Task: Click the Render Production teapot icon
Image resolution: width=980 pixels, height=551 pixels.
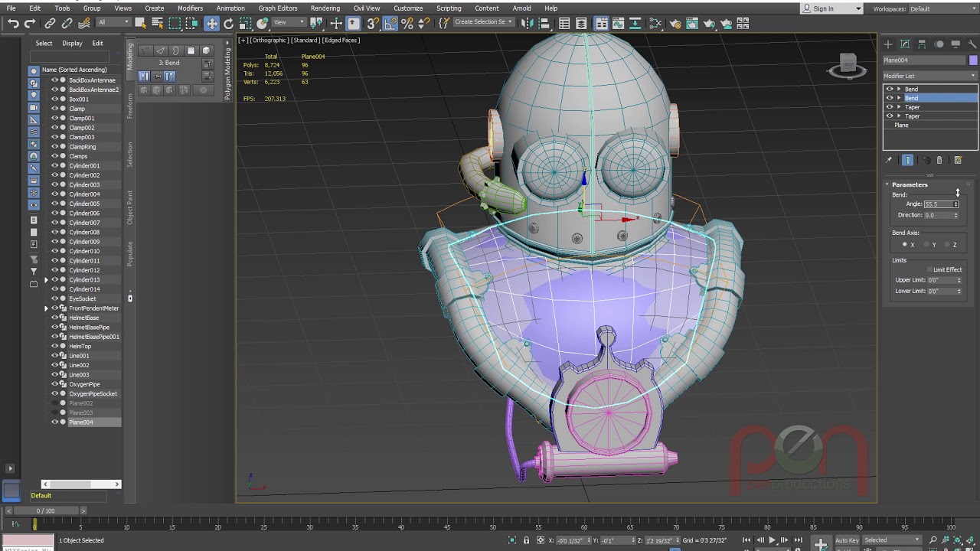Action: (709, 23)
